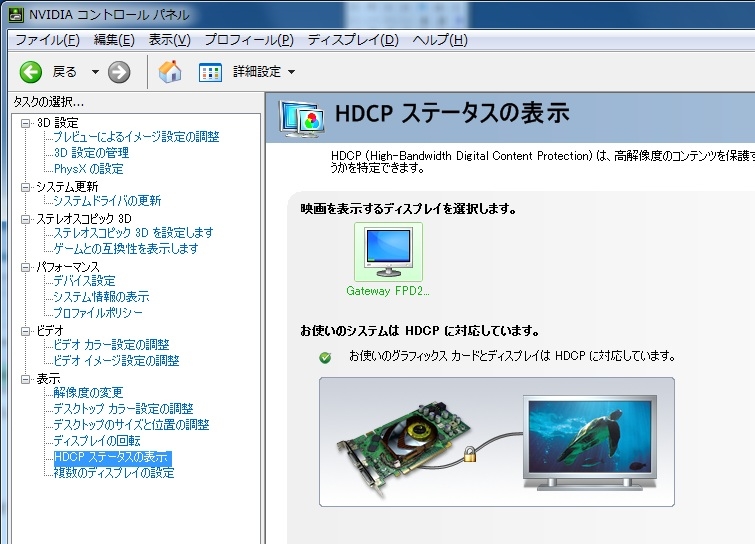Viewport: 755px width, 544px height.
Task: Open the ヘルプ(H) menu
Action: coord(440,40)
